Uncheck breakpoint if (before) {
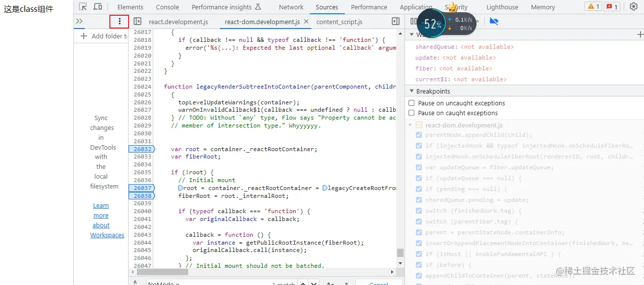The image size is (644, 285). point(419,265)
